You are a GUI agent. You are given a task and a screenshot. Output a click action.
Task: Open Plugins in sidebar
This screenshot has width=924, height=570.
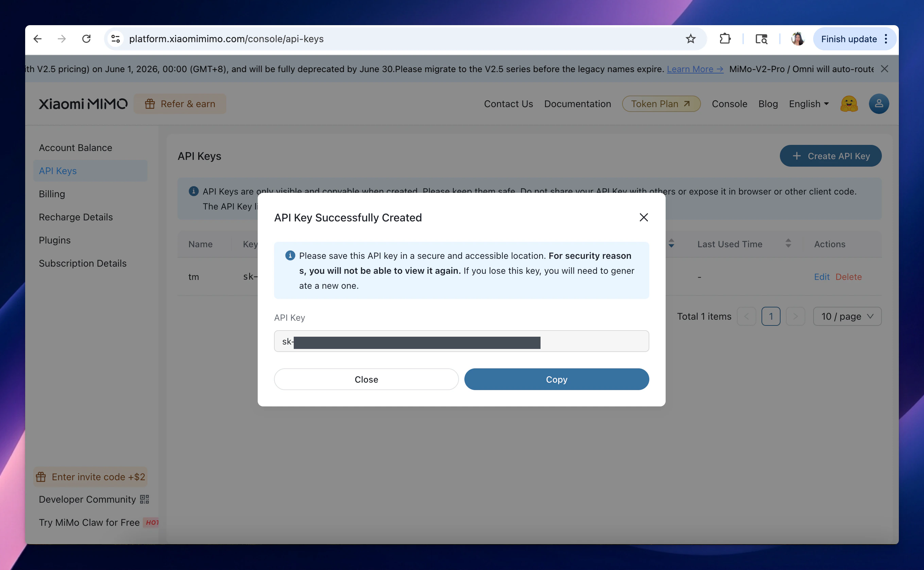tap(55, 240)
